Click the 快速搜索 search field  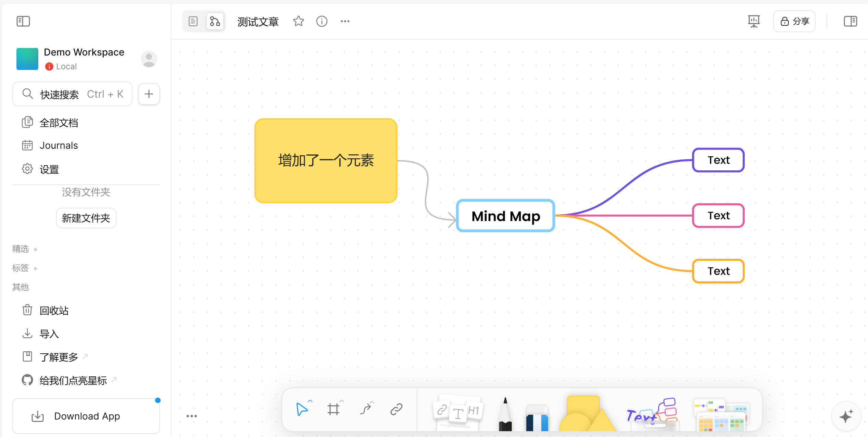point(73,94)
